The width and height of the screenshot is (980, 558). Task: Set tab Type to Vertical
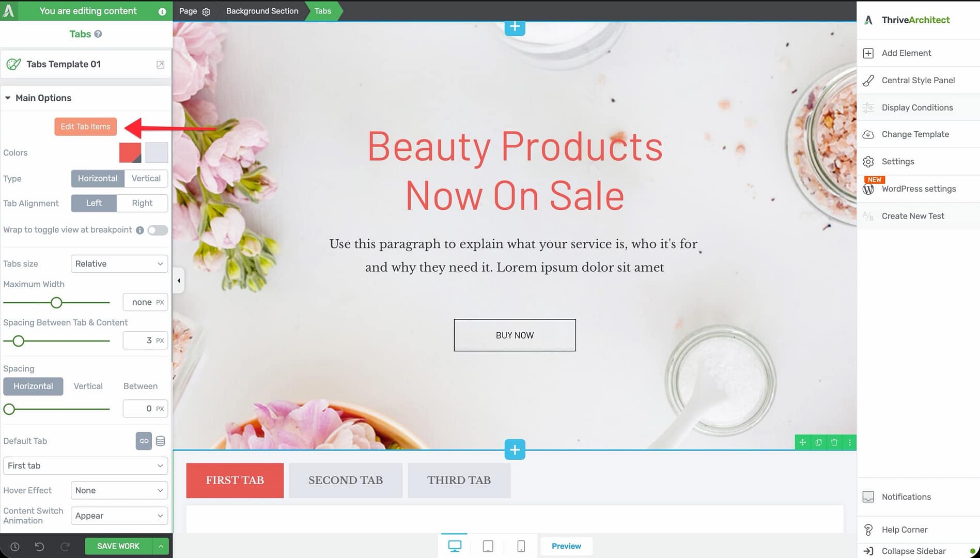tap(146, 178)
